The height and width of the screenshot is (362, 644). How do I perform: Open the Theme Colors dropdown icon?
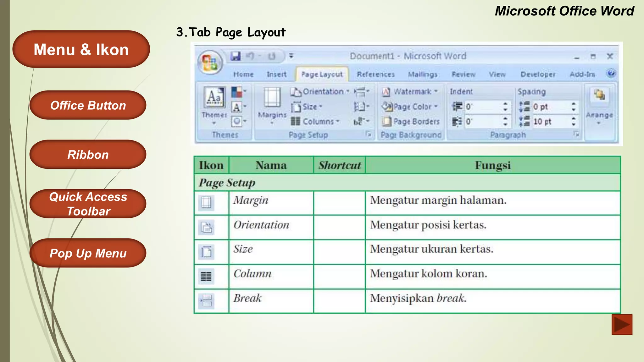pos(239,92)
